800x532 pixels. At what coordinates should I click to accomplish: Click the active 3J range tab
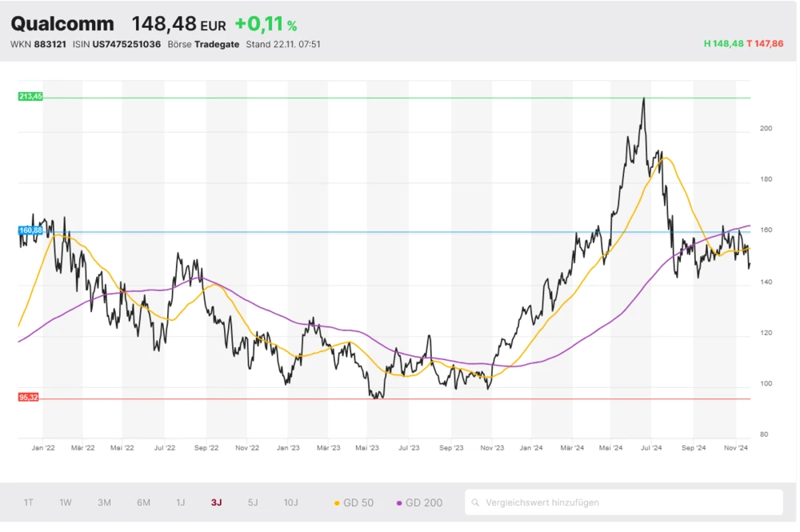pyautogui.click(x=217, y=502)
